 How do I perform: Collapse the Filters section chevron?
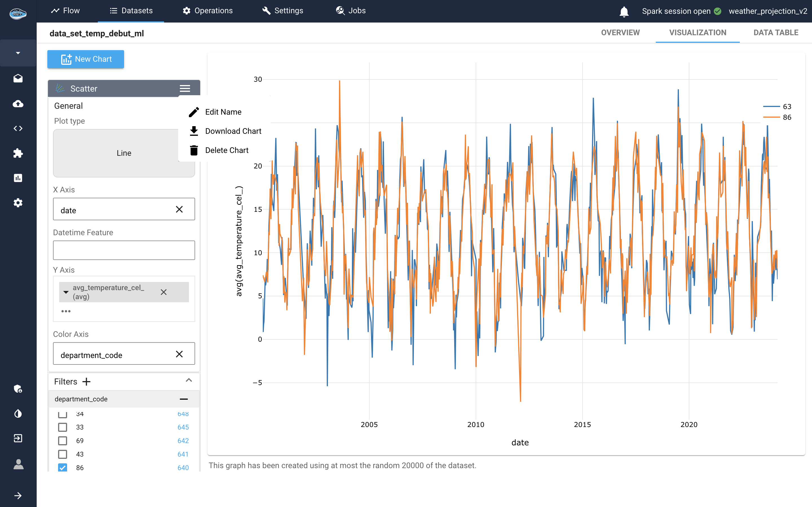point(189,380)
